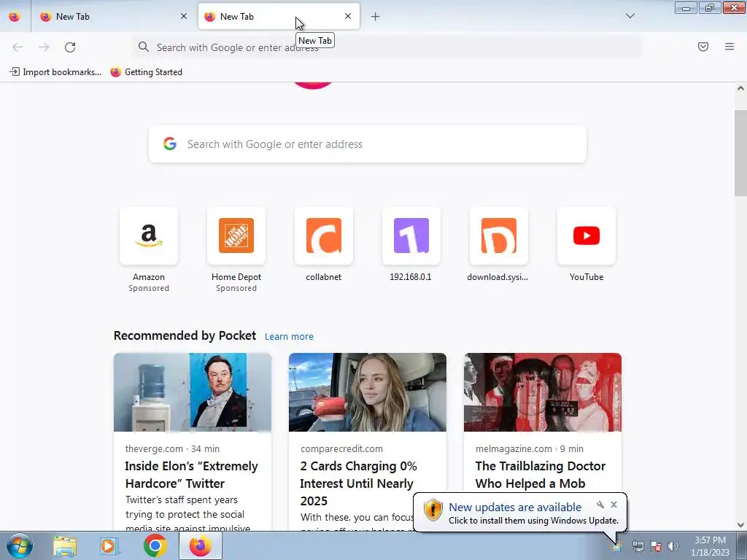
Task: Close the first New Tab
Action: [184, 16]
